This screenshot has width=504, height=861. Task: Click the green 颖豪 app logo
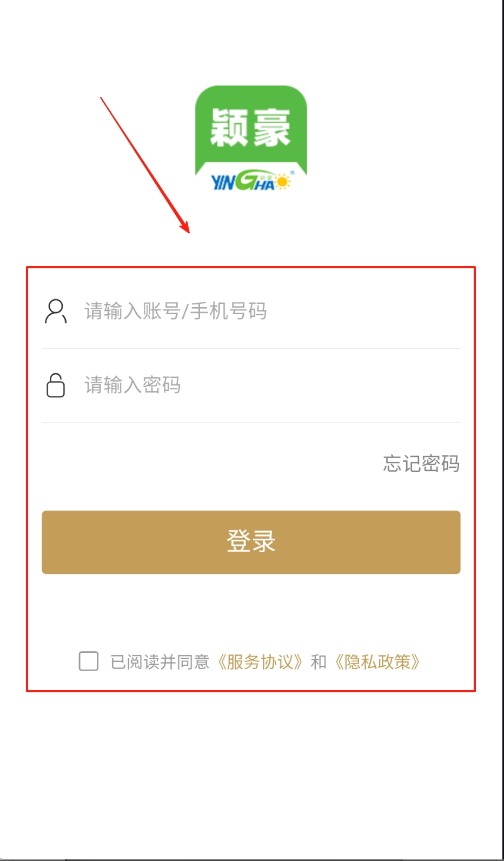251,138
